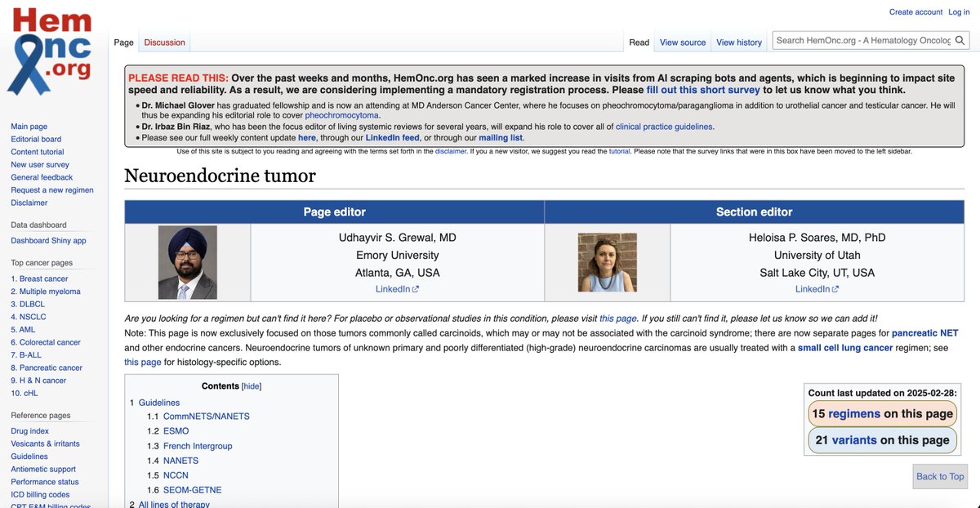Jump to CommNETS/NANETS section
980x508 pixels.
[206, 417]
